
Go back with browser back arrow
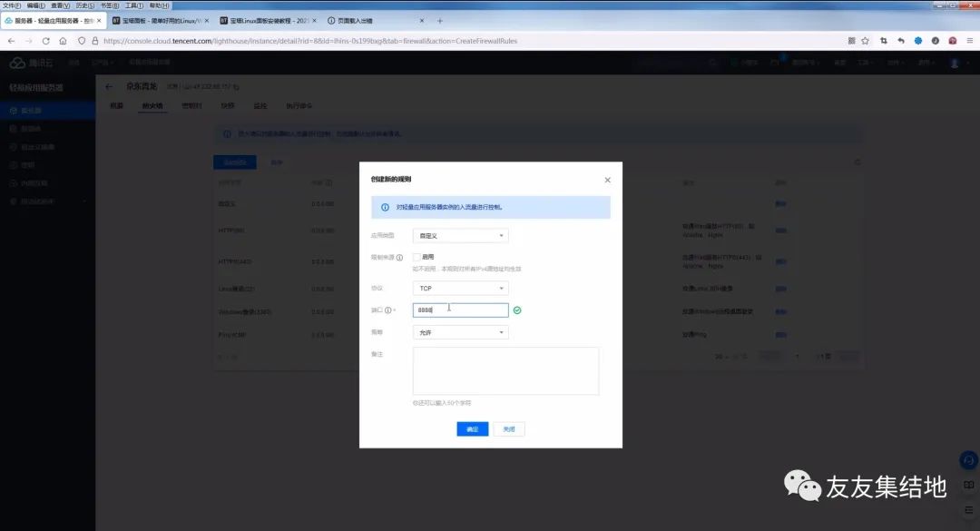tap(11, 41)
